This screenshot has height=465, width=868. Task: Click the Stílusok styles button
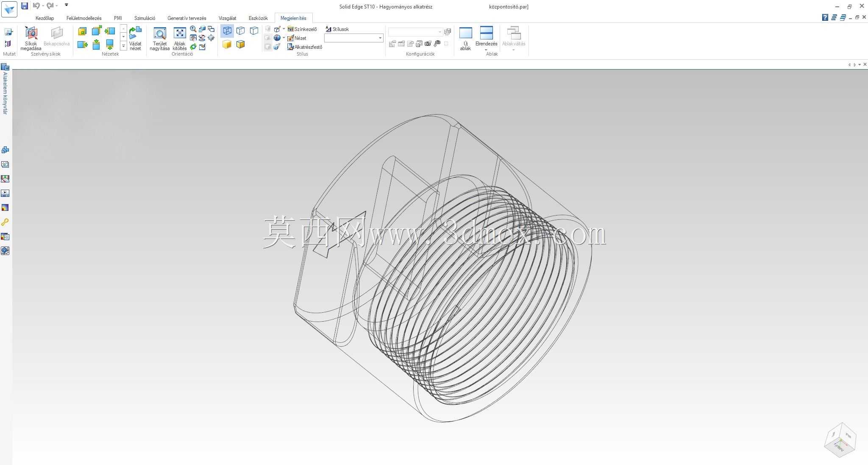coord(337,29)
